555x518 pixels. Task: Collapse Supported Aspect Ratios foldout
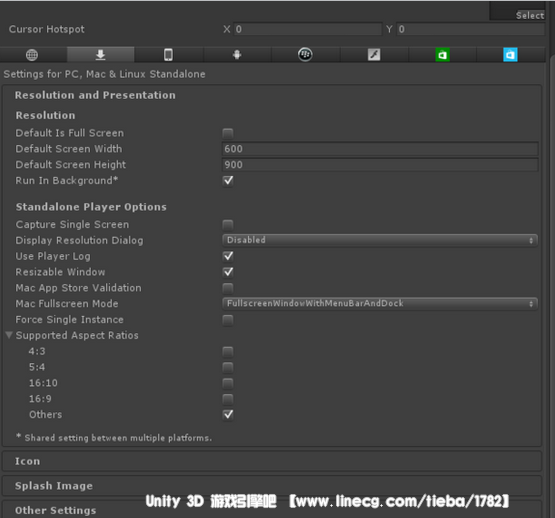pos(9,335)
